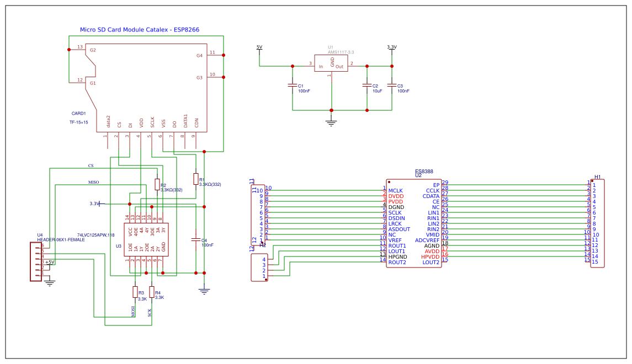
Task: Click the '74LVC125APW,118' part label
Action: click(x=96, y=235)
